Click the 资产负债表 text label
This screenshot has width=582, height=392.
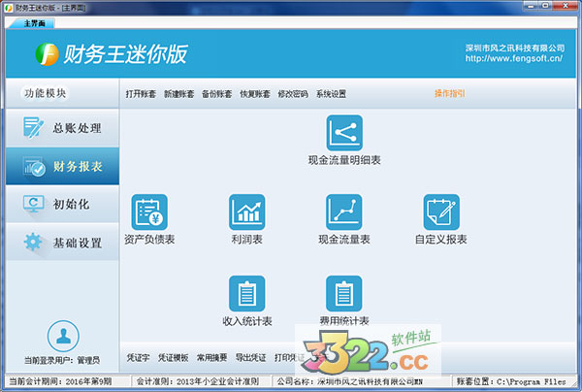(149, 240)
